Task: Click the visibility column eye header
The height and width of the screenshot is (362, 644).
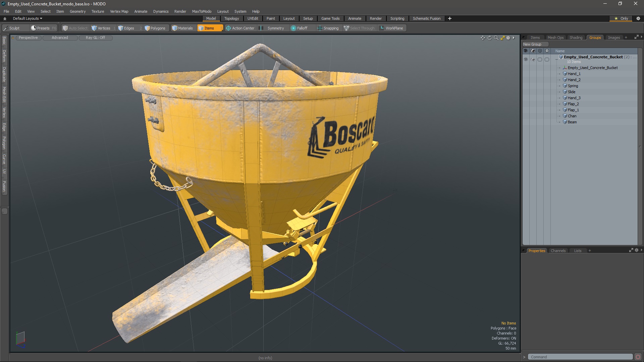Action: click(526, 51)
